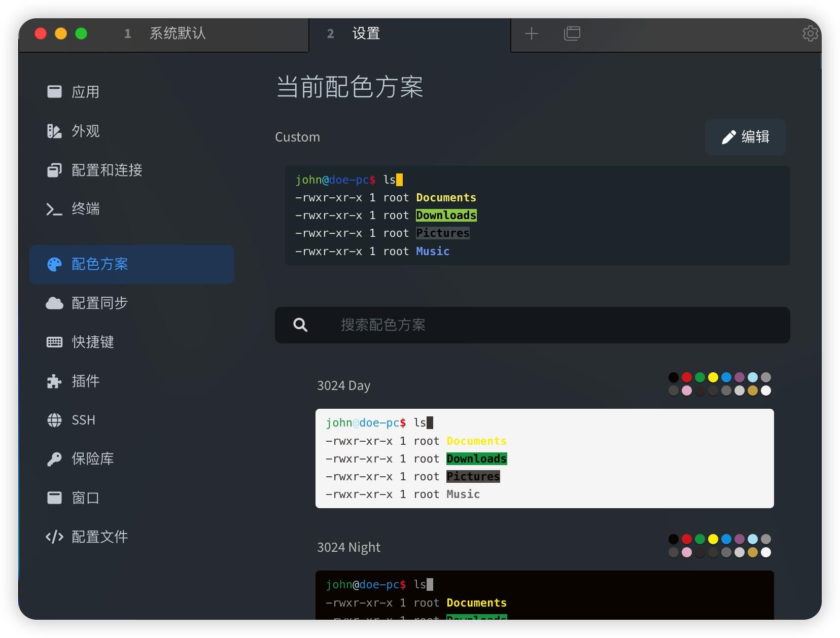Open a new tab with plus button
840x638 pixels.
coord(531,33)
